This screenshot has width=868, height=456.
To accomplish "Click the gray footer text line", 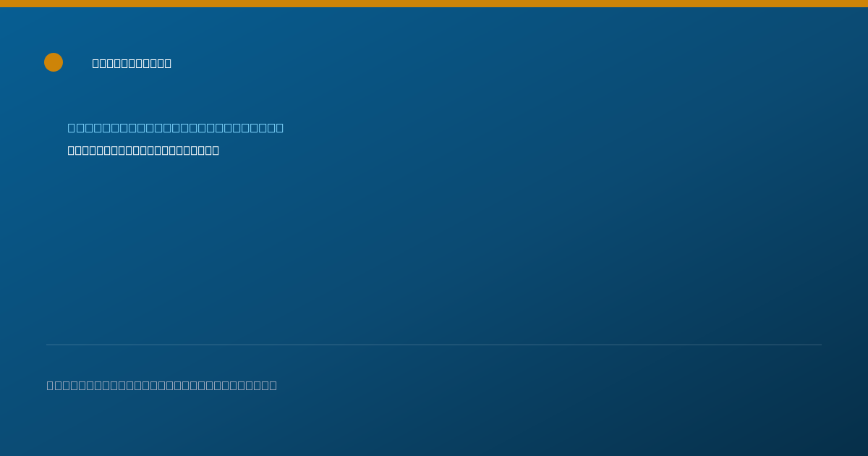I will pos(162,385).
